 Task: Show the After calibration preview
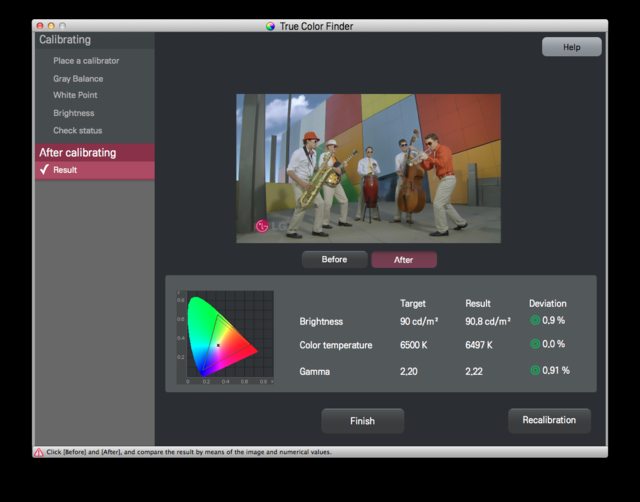coord(404,260)
